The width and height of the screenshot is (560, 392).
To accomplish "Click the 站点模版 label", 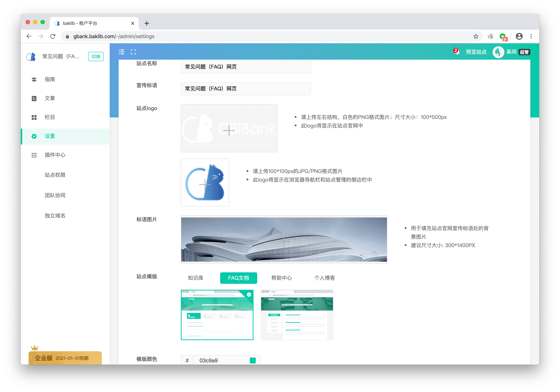I will [x=147, y=276].
